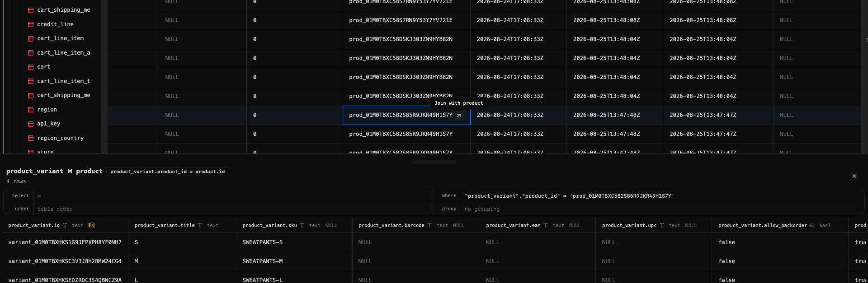This screenshot has height=283, width=868.
Task: Click the 0 cell in the highlighted row
Action: (x=295, y=115)
